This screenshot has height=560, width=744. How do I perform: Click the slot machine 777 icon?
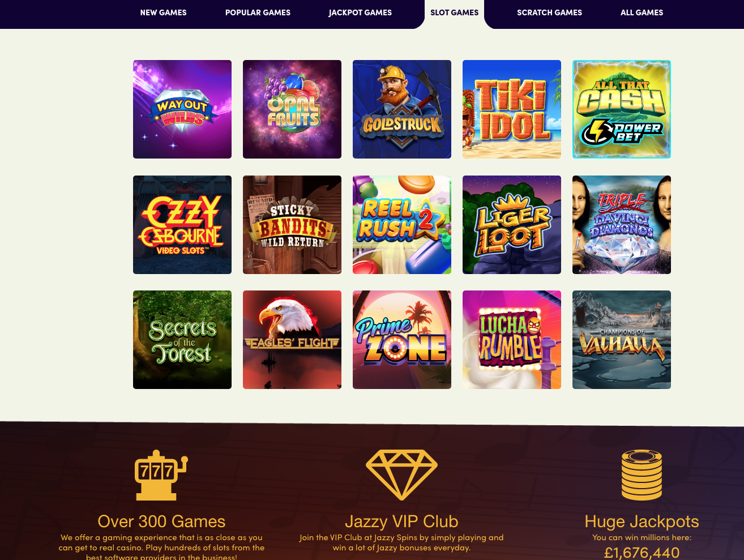coord(161,475)
